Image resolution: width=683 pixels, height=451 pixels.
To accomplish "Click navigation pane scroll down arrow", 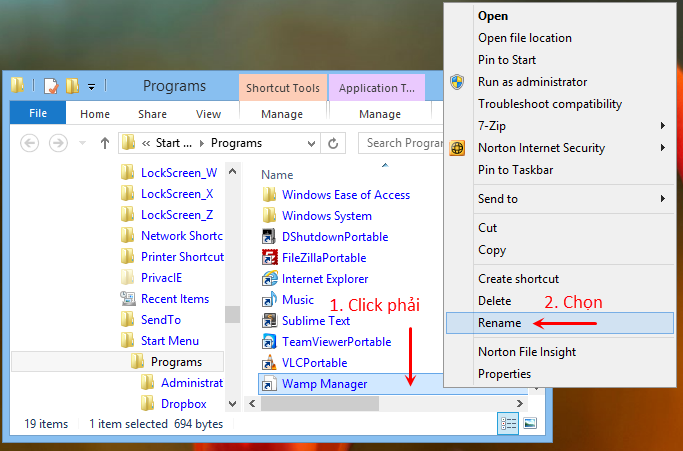I will tap(233, 404).
